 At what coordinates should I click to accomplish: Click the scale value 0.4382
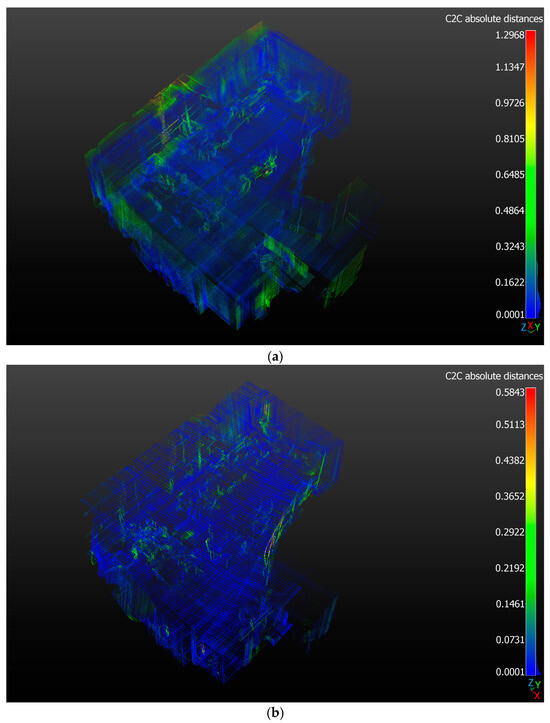pyautogui.click(x=510, y=460)
